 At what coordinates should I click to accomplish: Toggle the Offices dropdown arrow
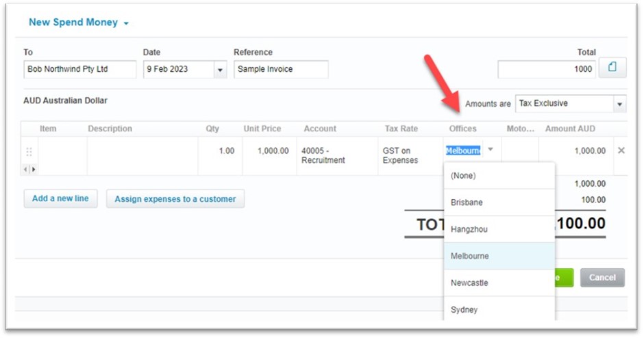(x=491, y=150)
